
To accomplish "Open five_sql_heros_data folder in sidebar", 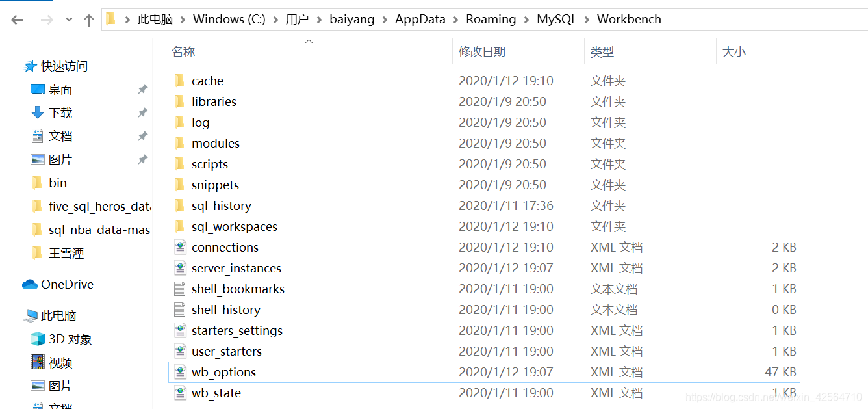I will pyautogui.click(x=99, y=207).
